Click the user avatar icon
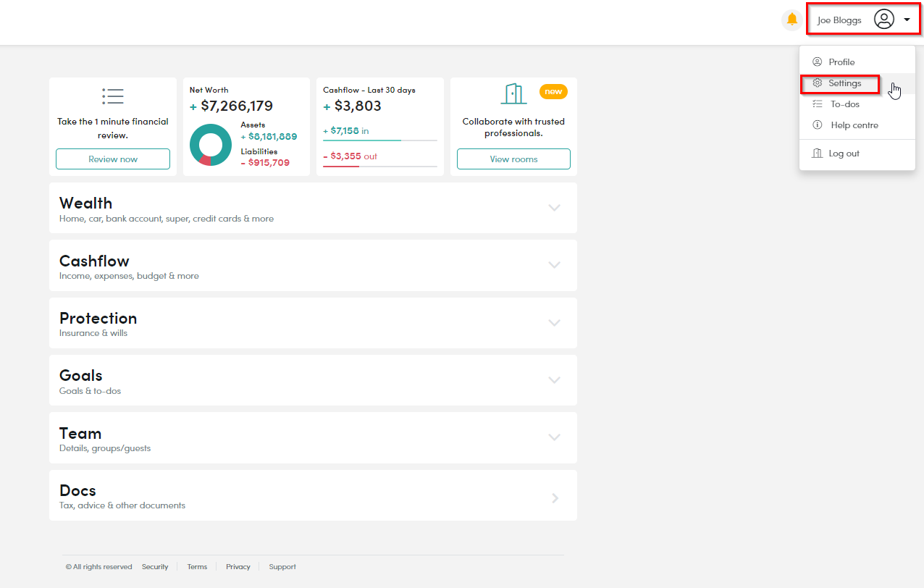924x588 pixels. (x=884, y=20)
